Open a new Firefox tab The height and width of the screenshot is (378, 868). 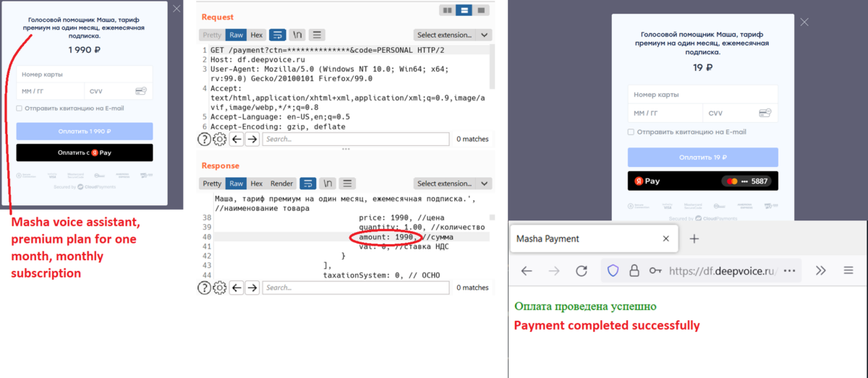click(x=694, y=239)
